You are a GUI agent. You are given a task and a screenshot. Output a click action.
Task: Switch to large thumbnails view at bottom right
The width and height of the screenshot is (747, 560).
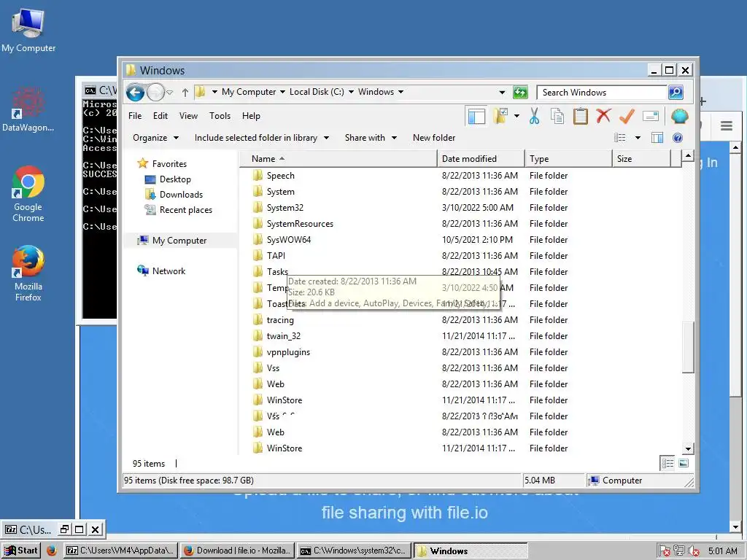pos(684,463)
